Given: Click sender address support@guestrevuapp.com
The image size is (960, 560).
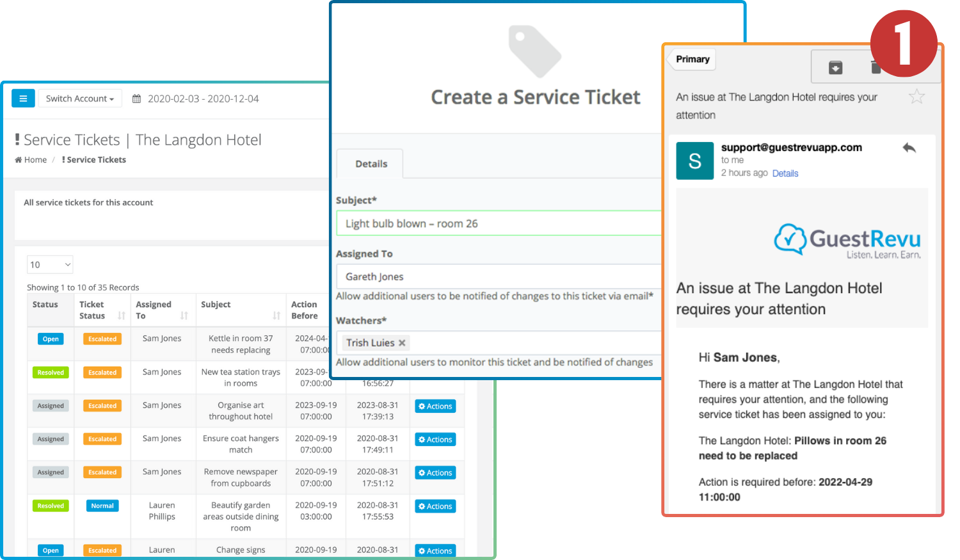Looking at the screenshot, I should (791, 147).
